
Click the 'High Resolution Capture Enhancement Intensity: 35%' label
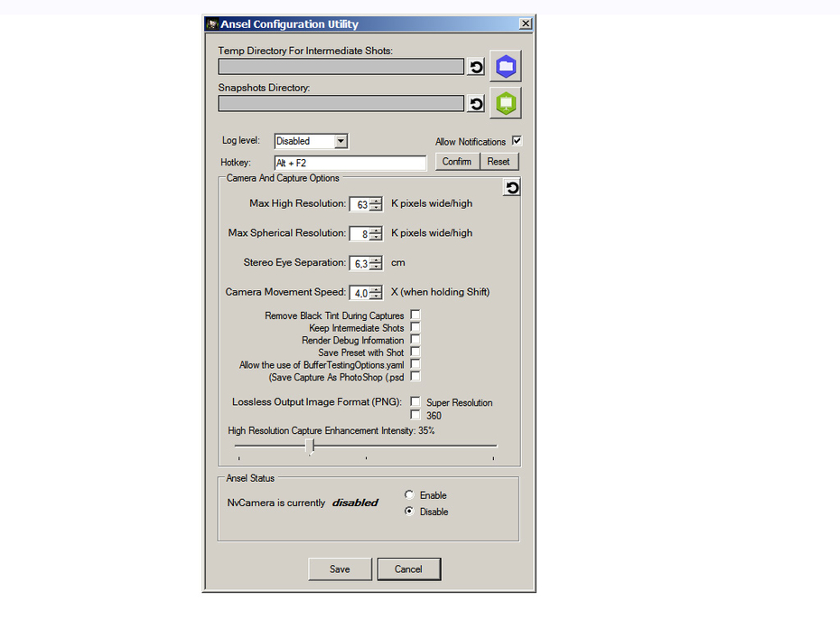tap(331, 430)
